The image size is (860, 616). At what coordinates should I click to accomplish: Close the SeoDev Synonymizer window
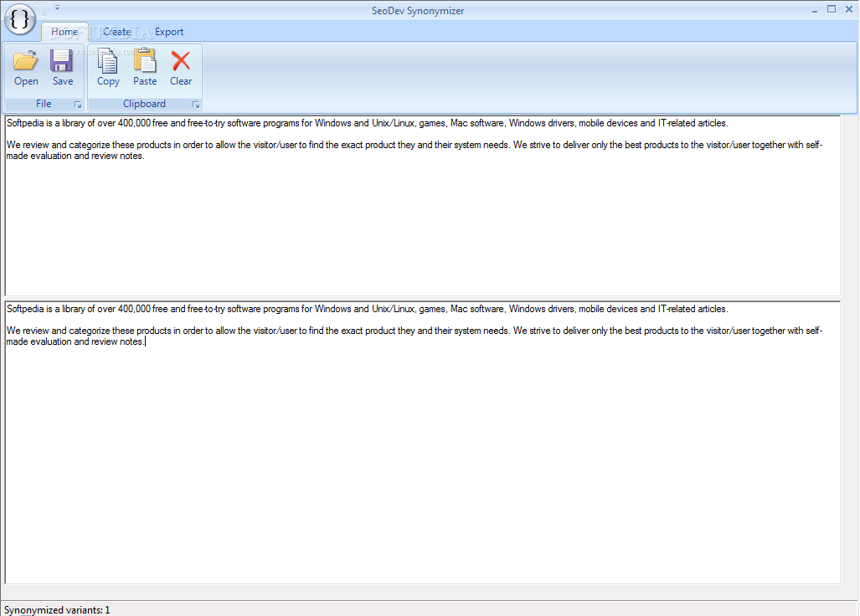click(848, 9)
